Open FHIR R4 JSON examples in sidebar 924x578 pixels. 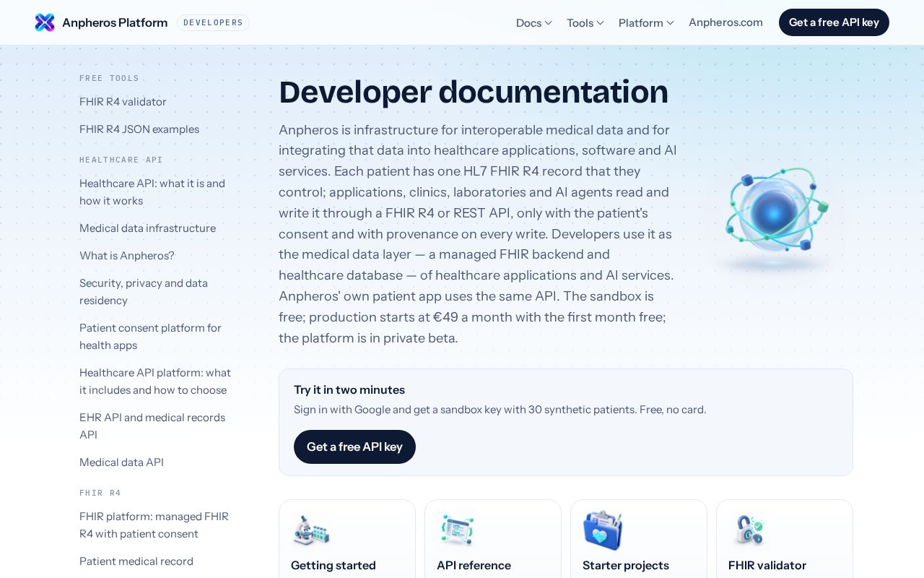pyautogui.click(x=139, y=129)
